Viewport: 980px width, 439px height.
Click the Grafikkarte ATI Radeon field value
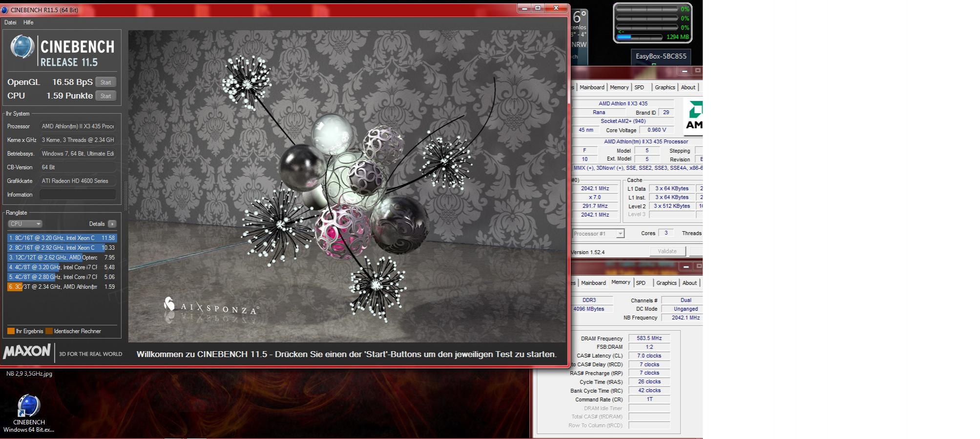click(78, 181)
